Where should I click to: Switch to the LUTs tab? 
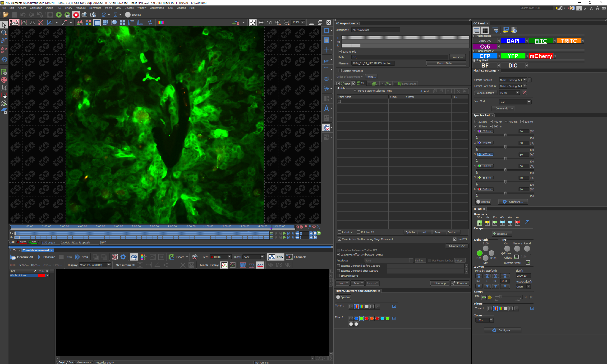click(13, 250)
